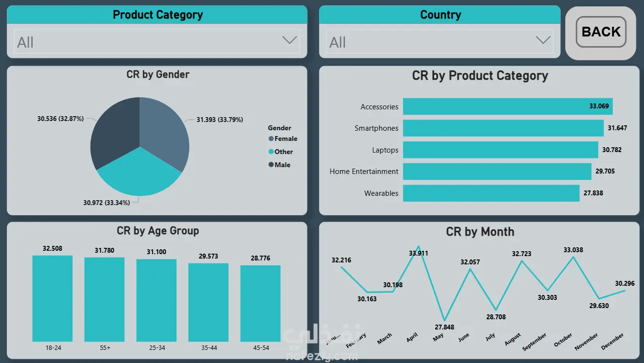Open the Product Category 'All' selection field
This screenshot has height=363, width=644.
157,42
